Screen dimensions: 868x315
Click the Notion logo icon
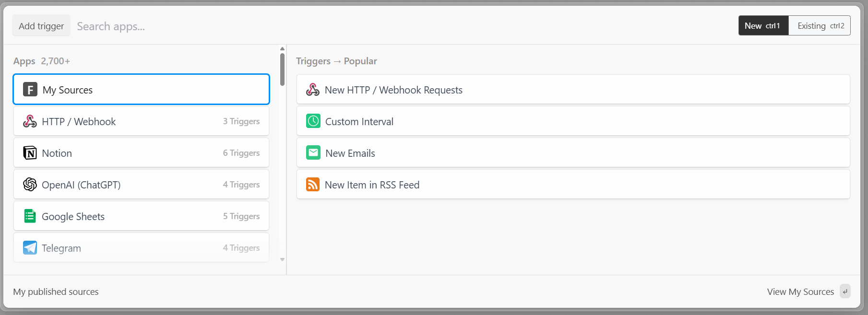(30, 153)
